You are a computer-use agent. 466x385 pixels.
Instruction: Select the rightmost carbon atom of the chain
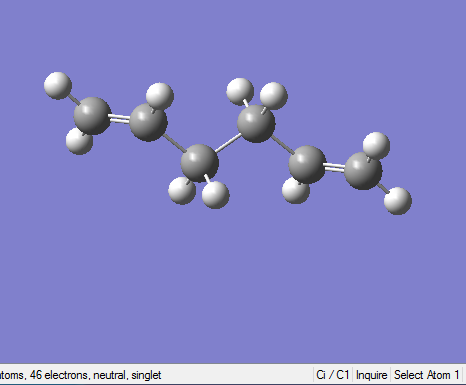pyautogui.click(x=363, y=171)
